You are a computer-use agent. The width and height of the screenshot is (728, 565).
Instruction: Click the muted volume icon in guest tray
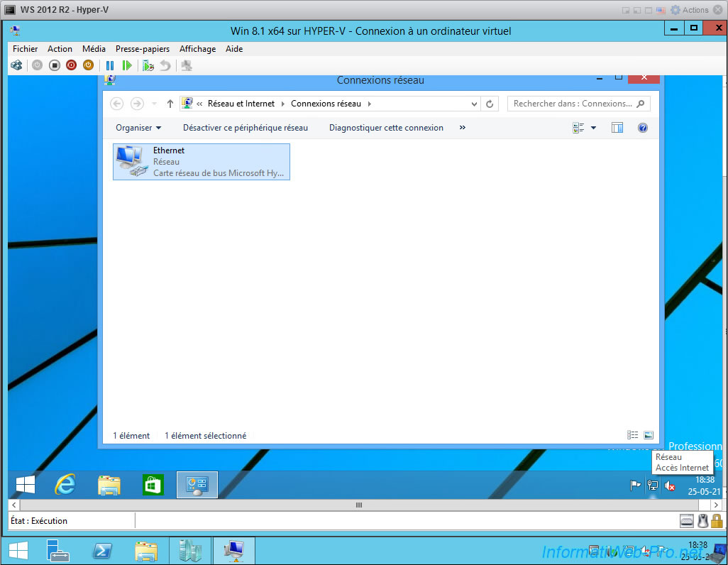pyautogui.click(x=669, y=486)
